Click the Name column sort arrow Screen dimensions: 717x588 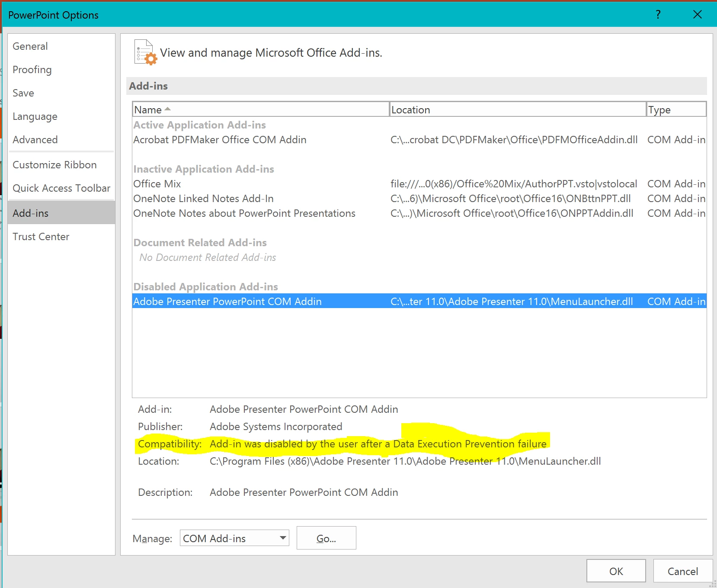point(168,109)
